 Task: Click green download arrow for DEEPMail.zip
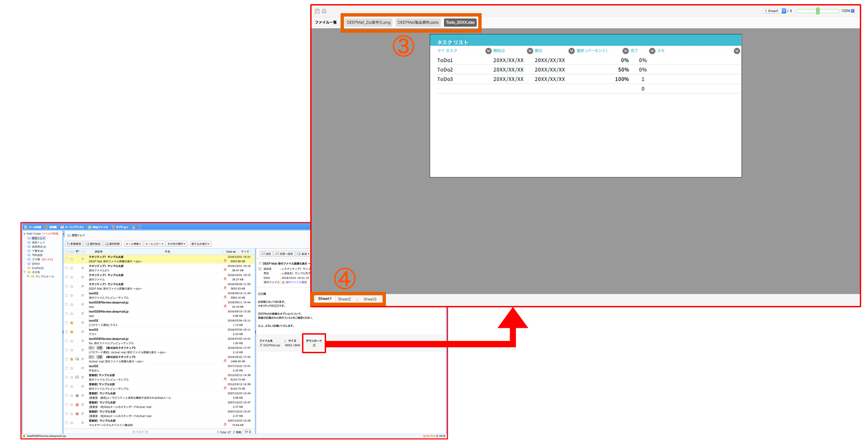(314, 345)
